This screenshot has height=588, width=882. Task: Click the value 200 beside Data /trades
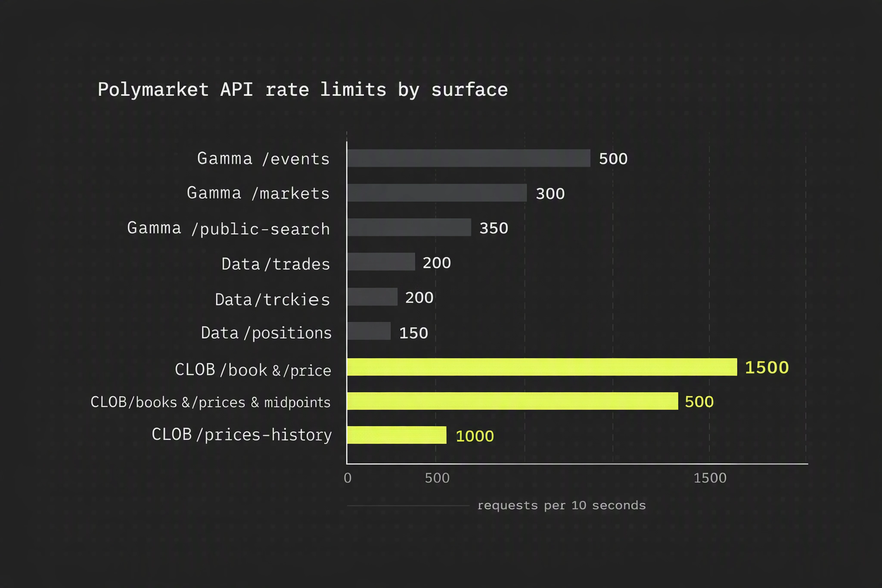coord(437,263)
